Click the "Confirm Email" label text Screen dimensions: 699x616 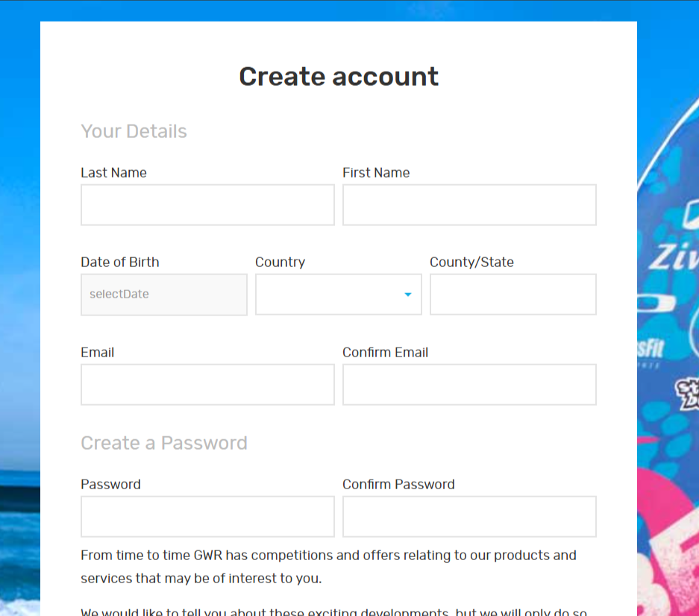tap(385, 353)
